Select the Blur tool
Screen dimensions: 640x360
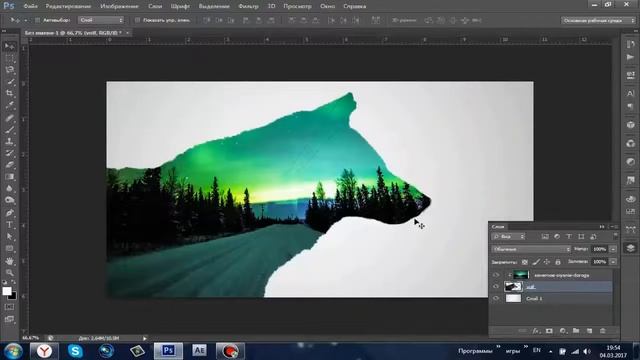click(9, 189)
